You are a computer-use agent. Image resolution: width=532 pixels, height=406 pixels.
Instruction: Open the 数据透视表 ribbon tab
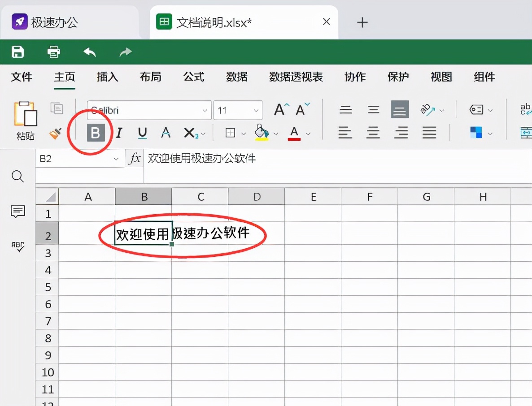pyautogui.click(x=296, y=77)
